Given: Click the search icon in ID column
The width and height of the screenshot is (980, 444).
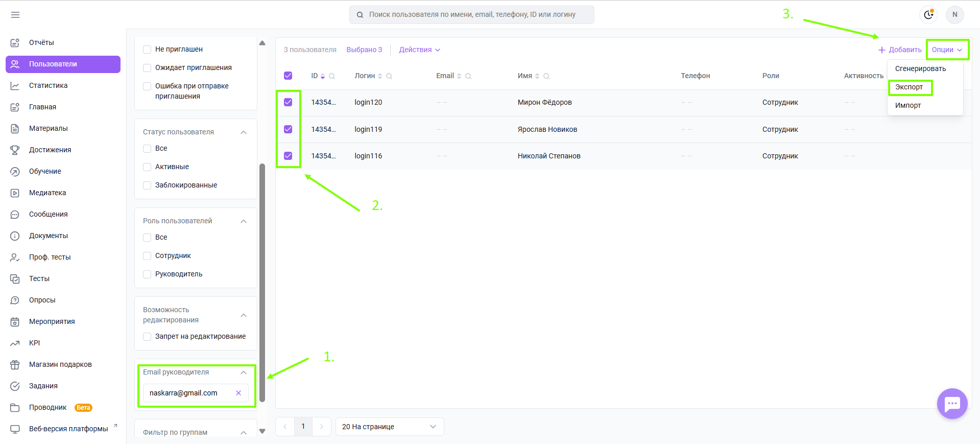Looking at the screenshot, I should point(332,76).
